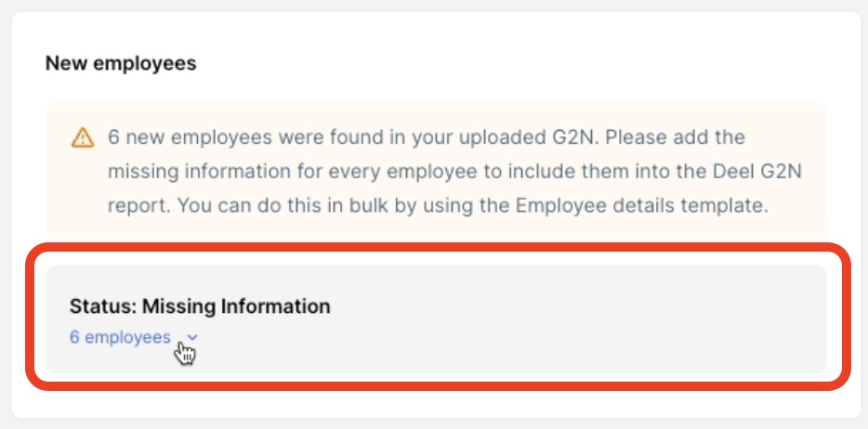The height and width of the screenshot is (429, 868).
Task: Select the New employees section title
Action: 121,63
